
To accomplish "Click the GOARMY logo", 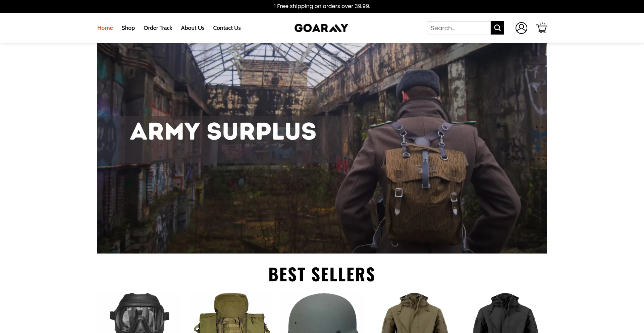I will point(321,28).
